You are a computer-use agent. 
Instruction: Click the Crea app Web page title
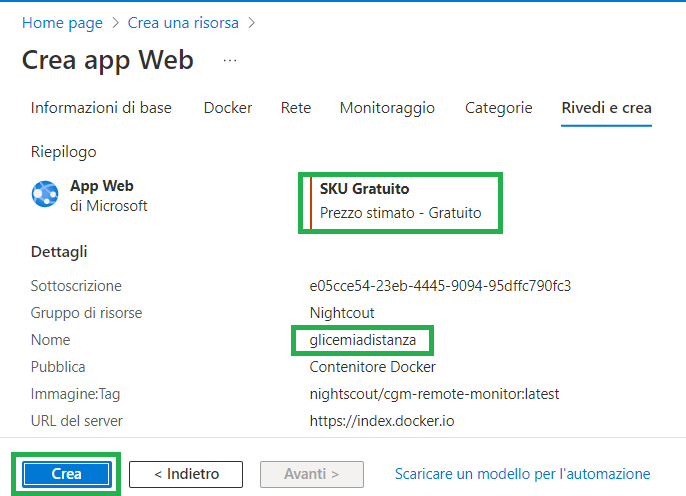click(x=108, y=60)
